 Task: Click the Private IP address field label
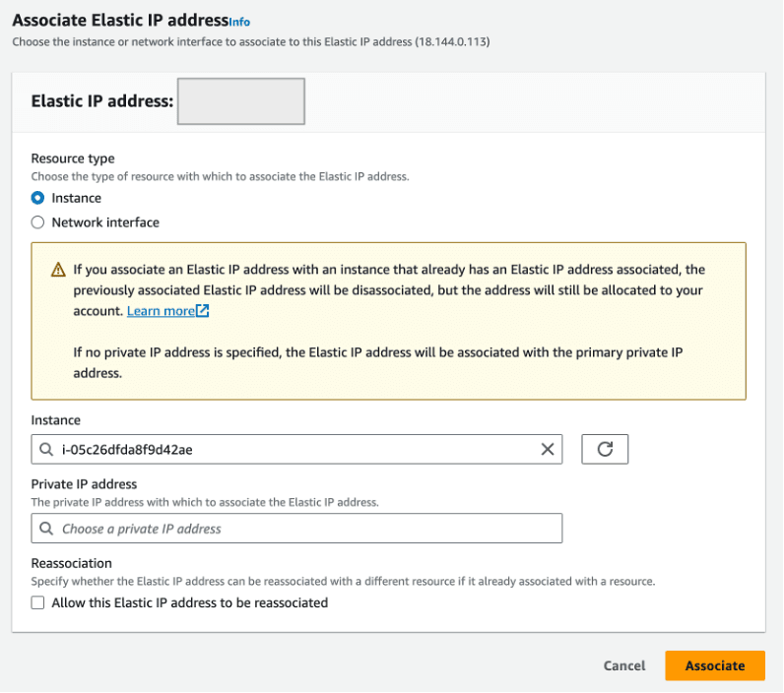pos(84,484)
